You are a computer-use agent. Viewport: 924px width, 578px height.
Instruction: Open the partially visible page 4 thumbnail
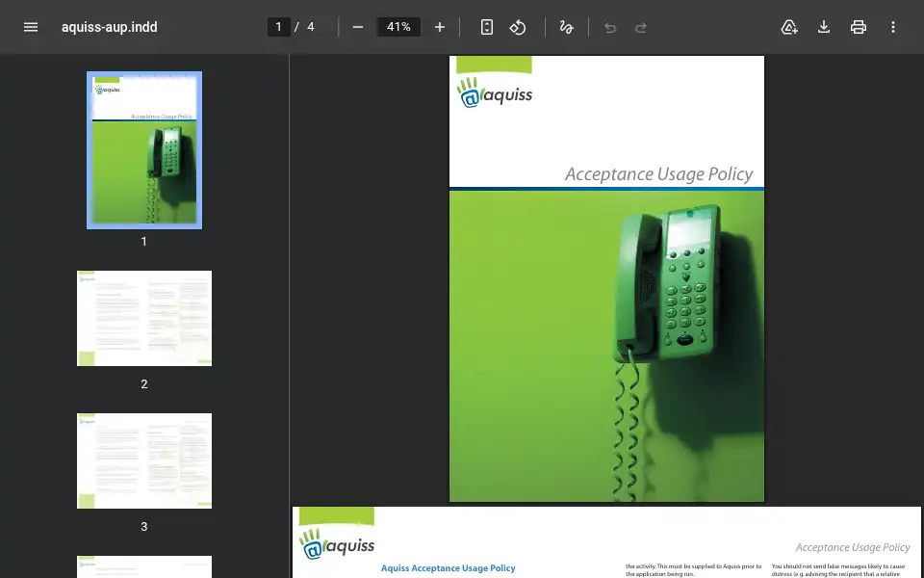(x=144, y=566)
